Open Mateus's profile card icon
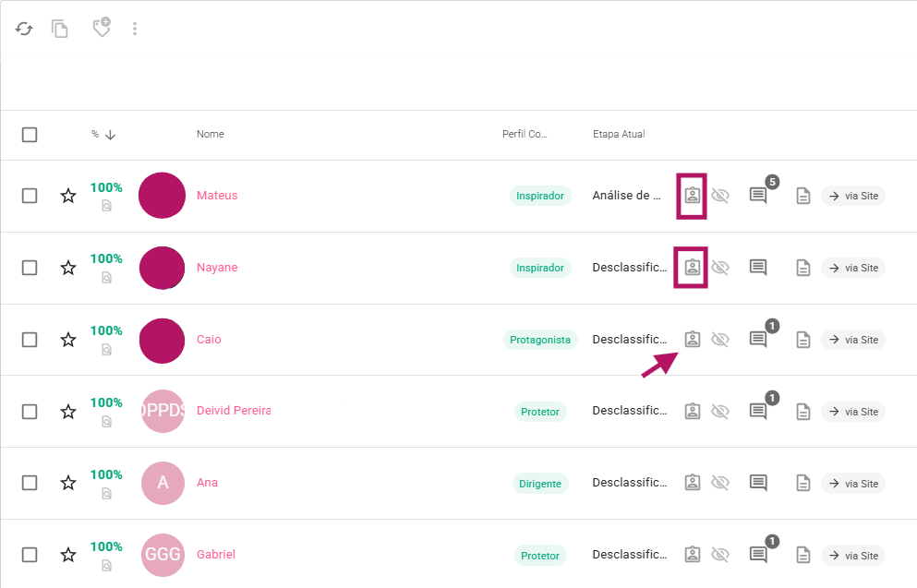The height and width of the screenshot is (588, 917). coord(692,196)
